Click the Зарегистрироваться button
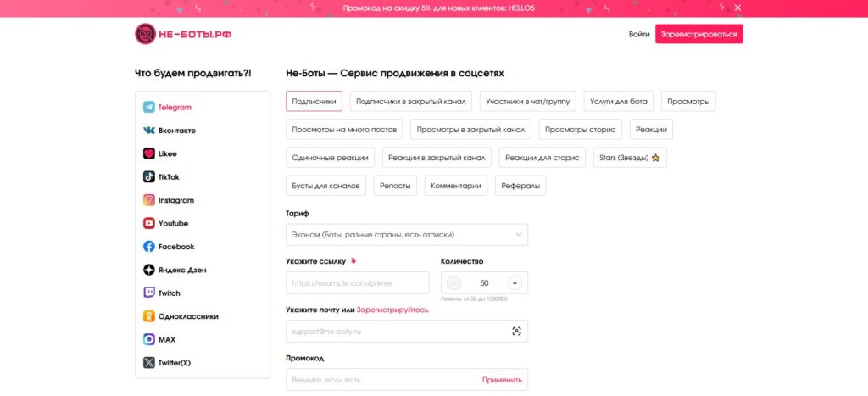Screen dimensions: 868x396 click(698, 34)
